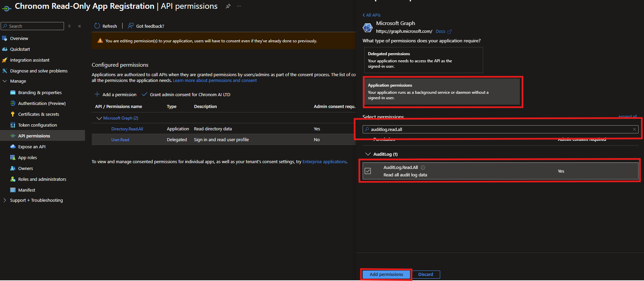
Task: Click the auditlog.read.all permission search field
Action: (500, 129)
